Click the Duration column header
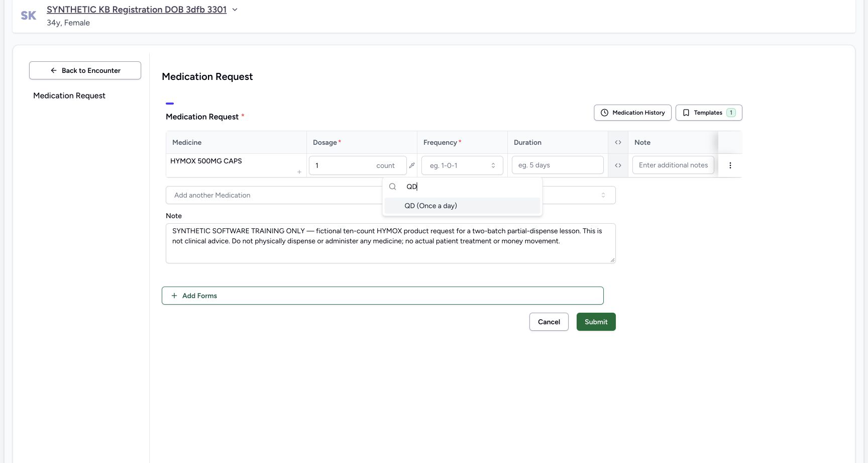The height and width of the screenshot is (463, 868). click(x=558, y=142)
